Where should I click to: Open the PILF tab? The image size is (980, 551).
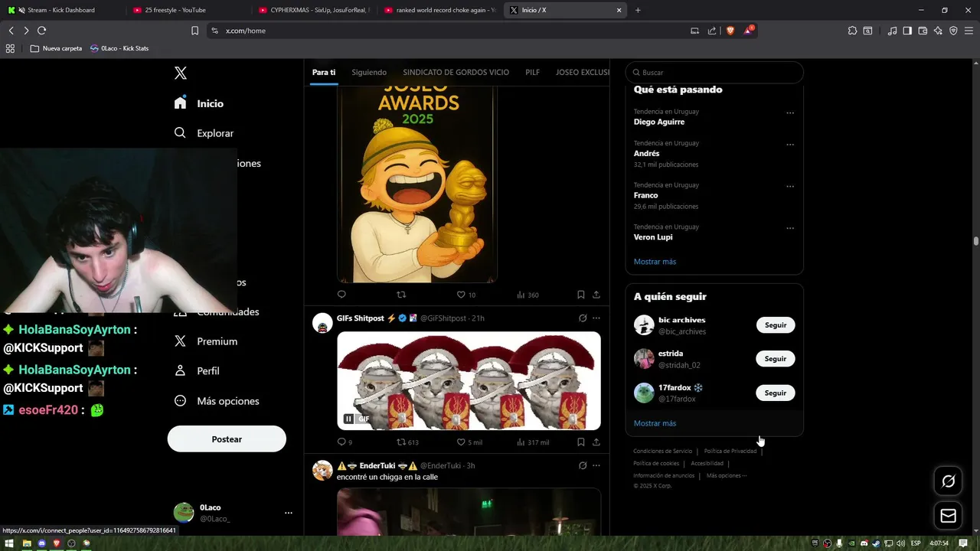point(532,72)
